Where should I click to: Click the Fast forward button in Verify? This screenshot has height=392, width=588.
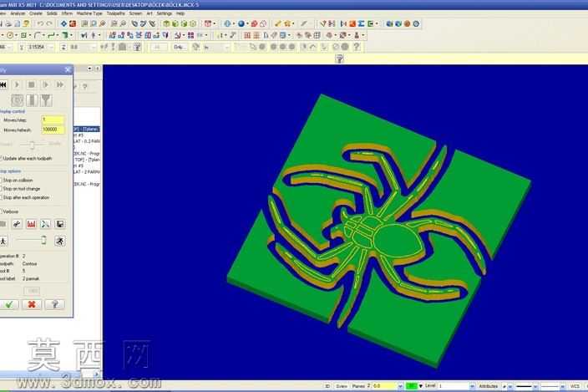click(x=60, y=84)
